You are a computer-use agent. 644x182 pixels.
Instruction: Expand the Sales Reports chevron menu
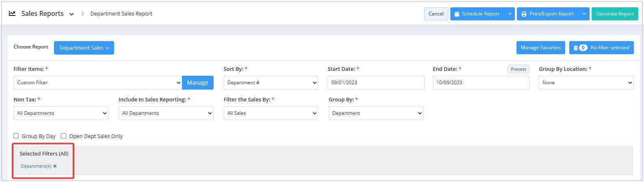(x=71, y=14)
